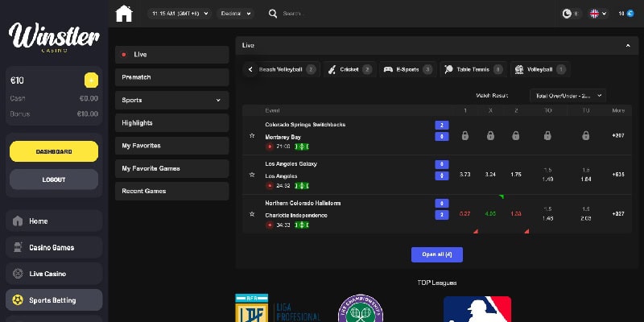Open the Highlights section
644x322 pixels.
171,123
